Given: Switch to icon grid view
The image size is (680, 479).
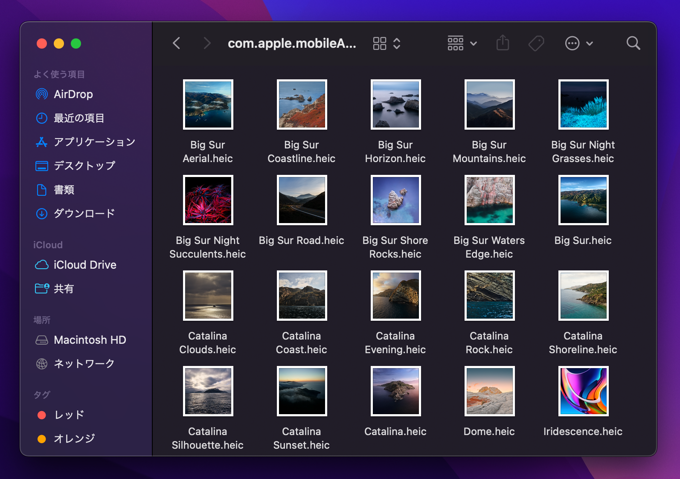Looking at the screenshot, I should pos(379,43).
